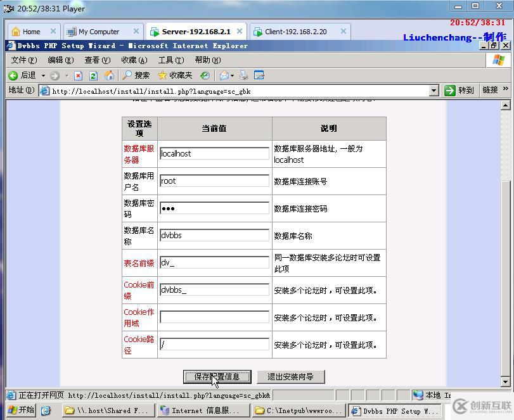The image size is (514, 420).
Task: Click the Cookie prefix field dvbbs_
Action: [215, 290]
